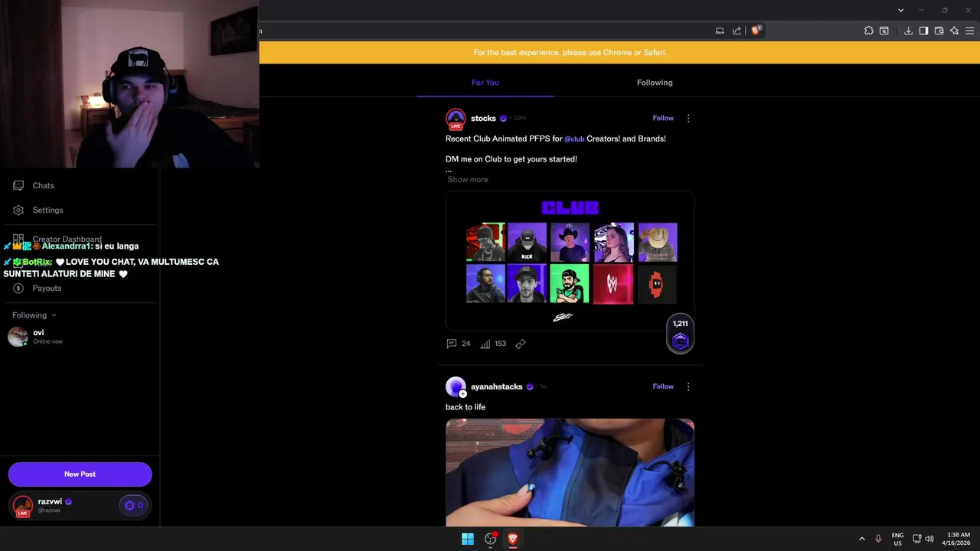
Task: Open razvwi profile avatar
Action: [x=23, y=505]
